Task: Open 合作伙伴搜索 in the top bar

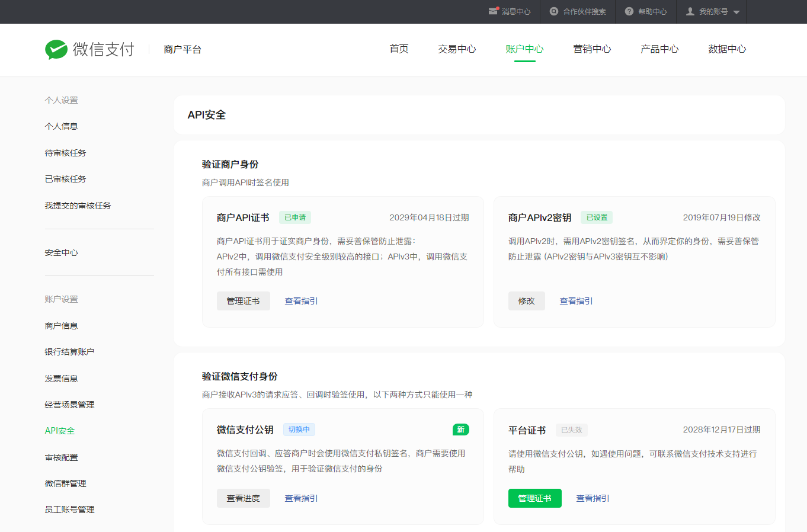Action: coord(584,12)
